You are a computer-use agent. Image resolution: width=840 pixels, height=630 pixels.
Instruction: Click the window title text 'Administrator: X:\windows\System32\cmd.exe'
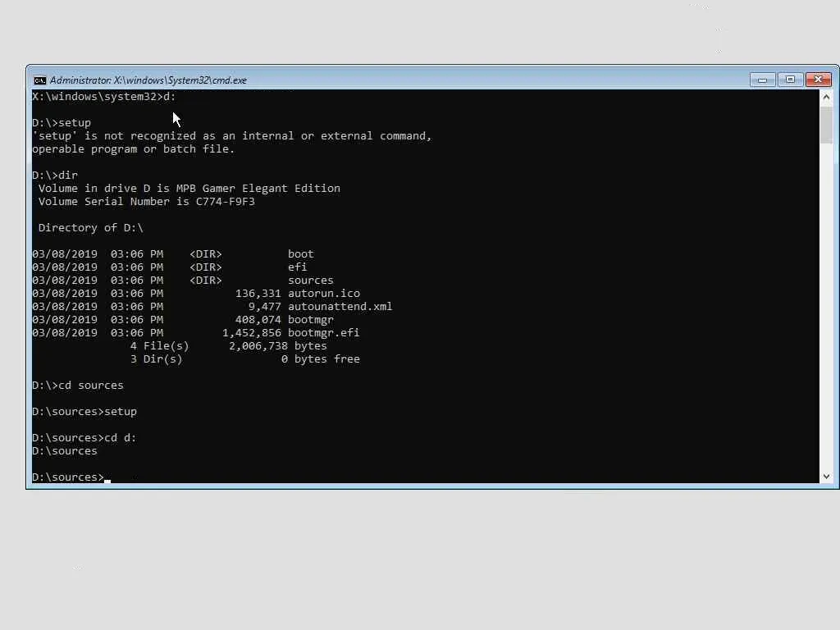(x=148, y=80)
